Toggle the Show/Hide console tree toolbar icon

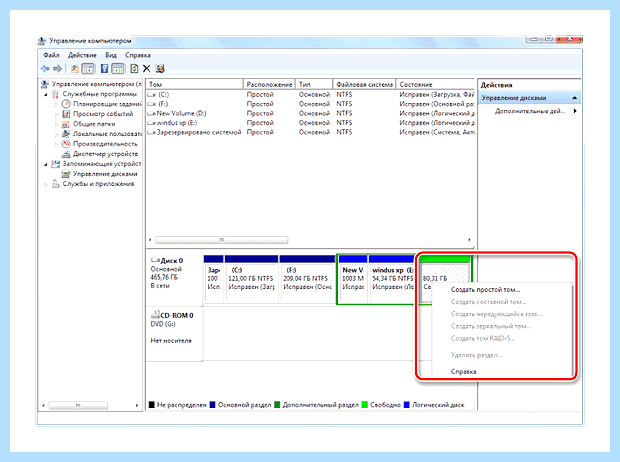point(88,69)
